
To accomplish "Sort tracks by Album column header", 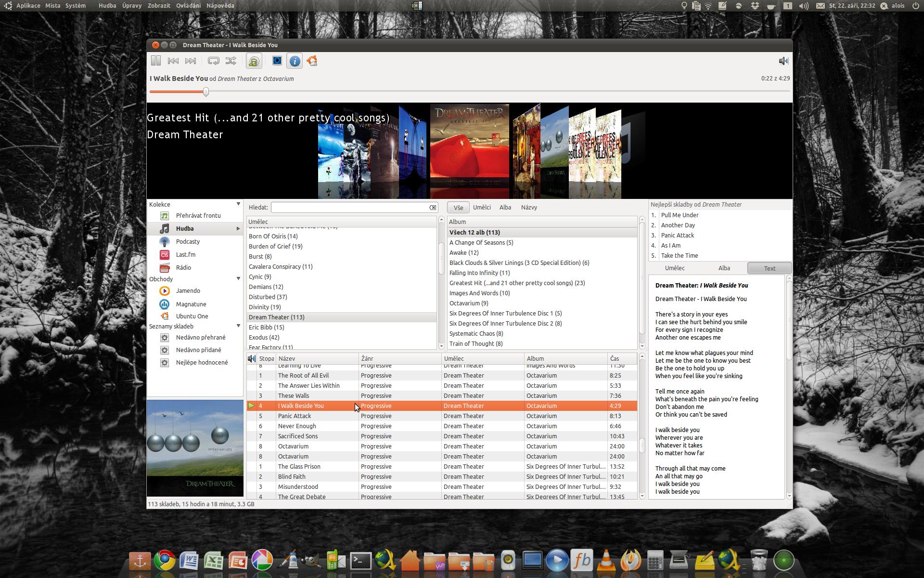I will (565, 358).
